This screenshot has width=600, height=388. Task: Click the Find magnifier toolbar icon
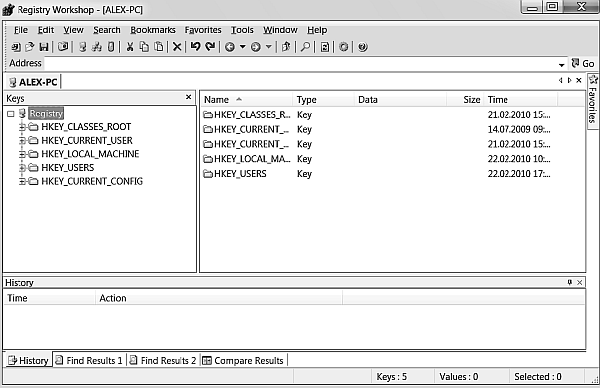[x=305, y=47]
